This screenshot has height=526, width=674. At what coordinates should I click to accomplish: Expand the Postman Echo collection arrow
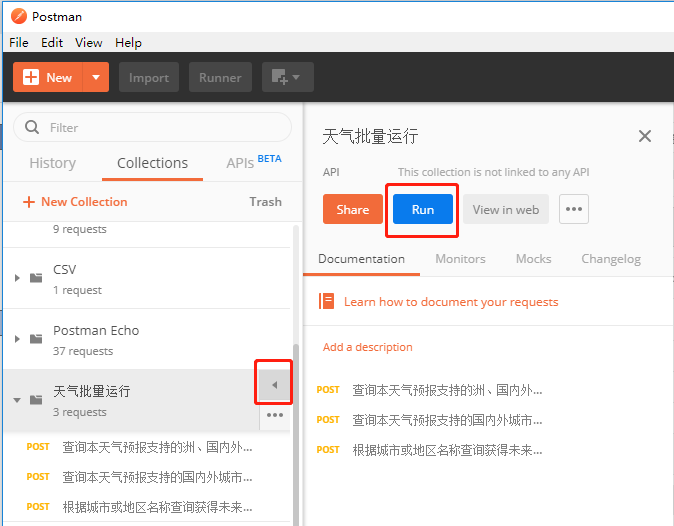pos(17,339)
